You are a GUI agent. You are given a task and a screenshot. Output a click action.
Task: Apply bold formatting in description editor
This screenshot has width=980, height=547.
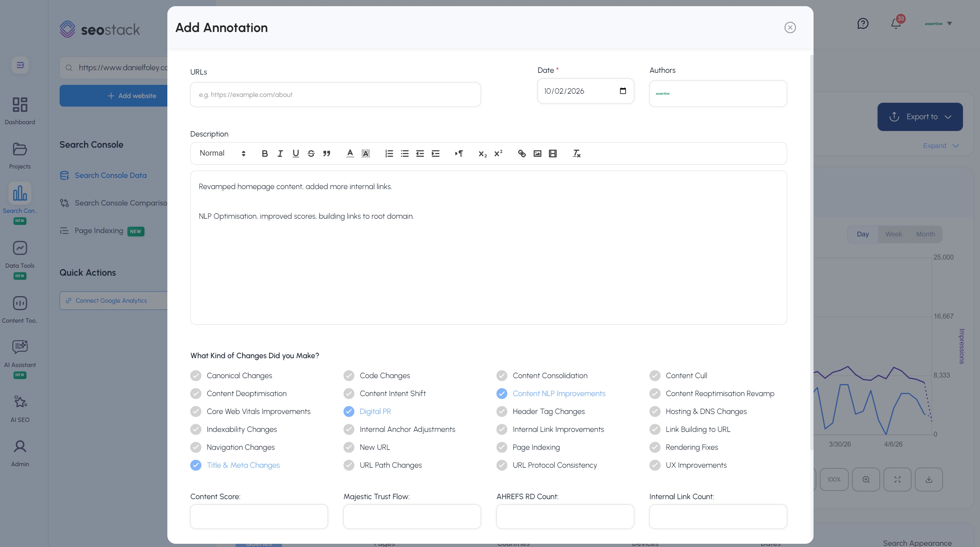pyautogui.click(x=265, y=153)
